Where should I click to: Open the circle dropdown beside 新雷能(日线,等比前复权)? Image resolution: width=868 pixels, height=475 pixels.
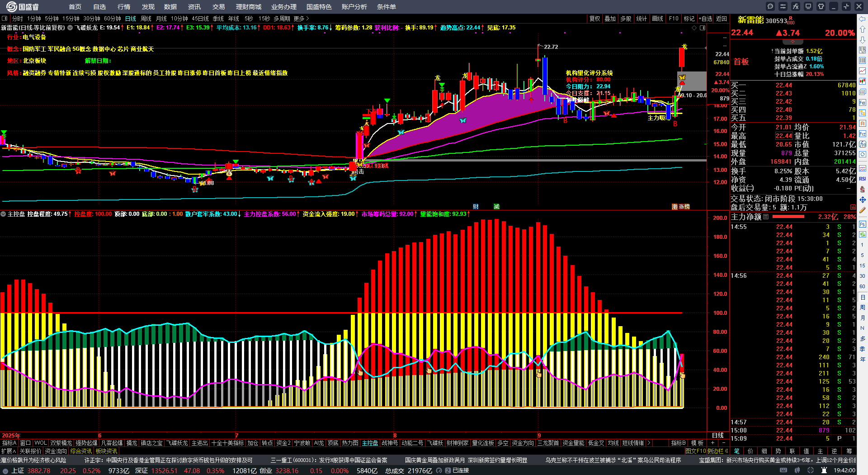(70, 28)
